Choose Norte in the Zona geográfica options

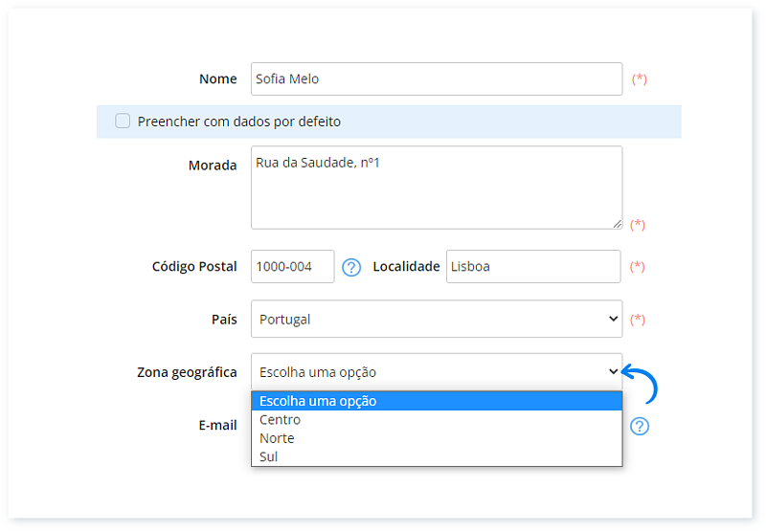point(277,438)
